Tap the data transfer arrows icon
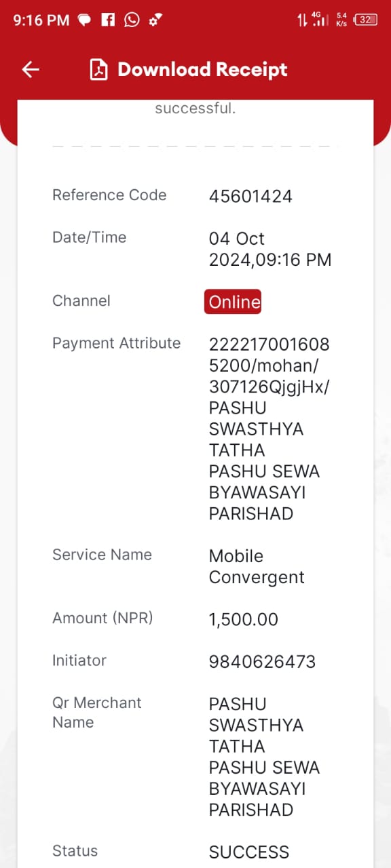391x868 pixels. click(x=302, y=20)
